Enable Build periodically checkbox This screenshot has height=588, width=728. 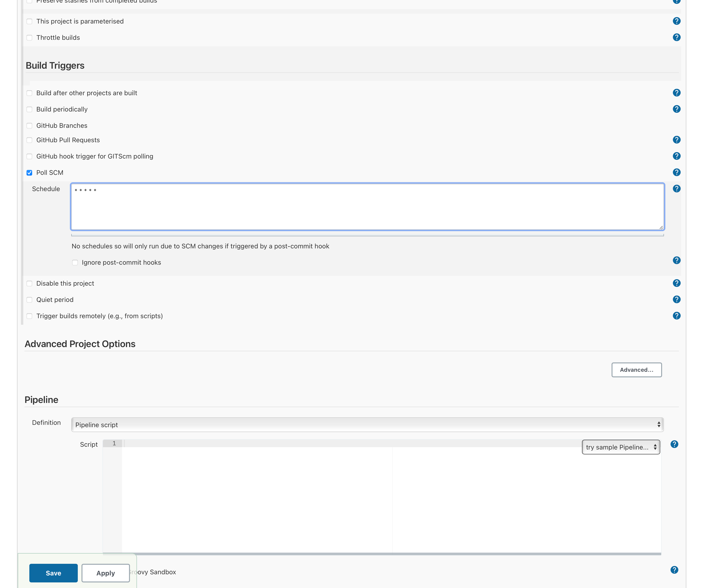[30, 109]
